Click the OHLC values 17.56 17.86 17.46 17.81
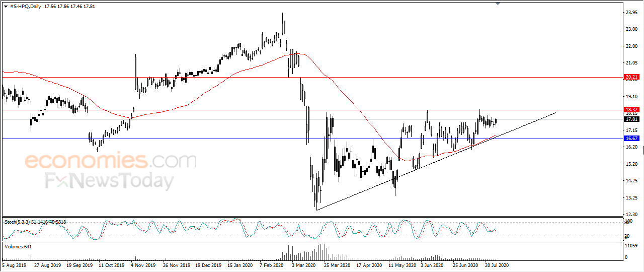 [70, 6]
